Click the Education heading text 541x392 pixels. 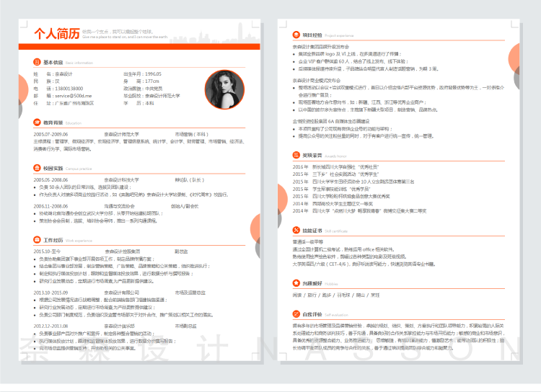pos(74,123)
